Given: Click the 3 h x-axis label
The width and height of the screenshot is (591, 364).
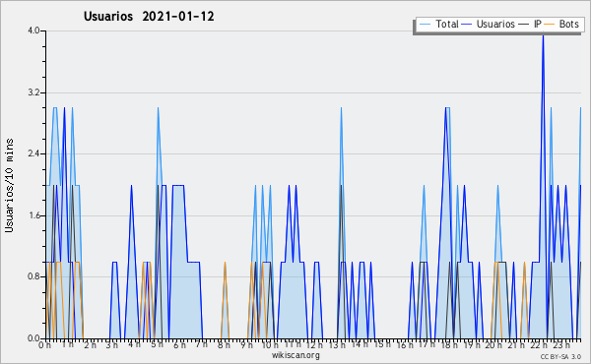Looking at the screenshot, I should (112, 345).
